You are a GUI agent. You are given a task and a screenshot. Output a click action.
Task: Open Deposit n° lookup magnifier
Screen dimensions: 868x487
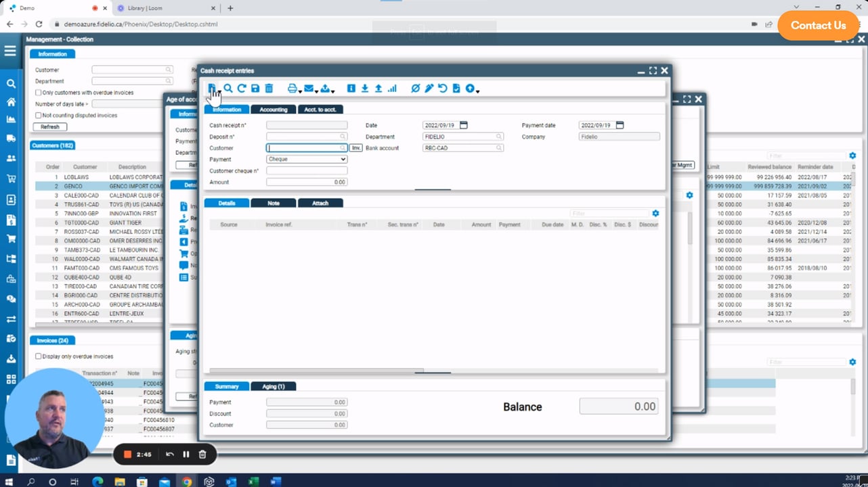(343, 137)
